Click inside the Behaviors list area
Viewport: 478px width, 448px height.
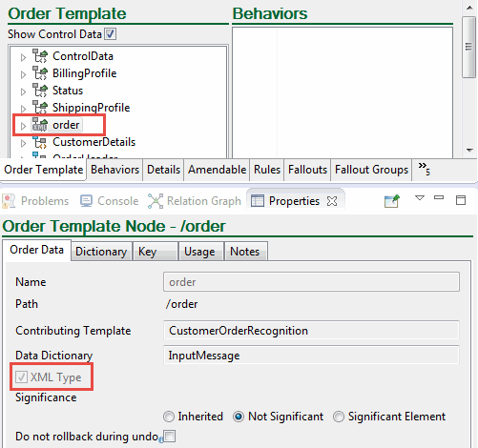coord(343,92)
